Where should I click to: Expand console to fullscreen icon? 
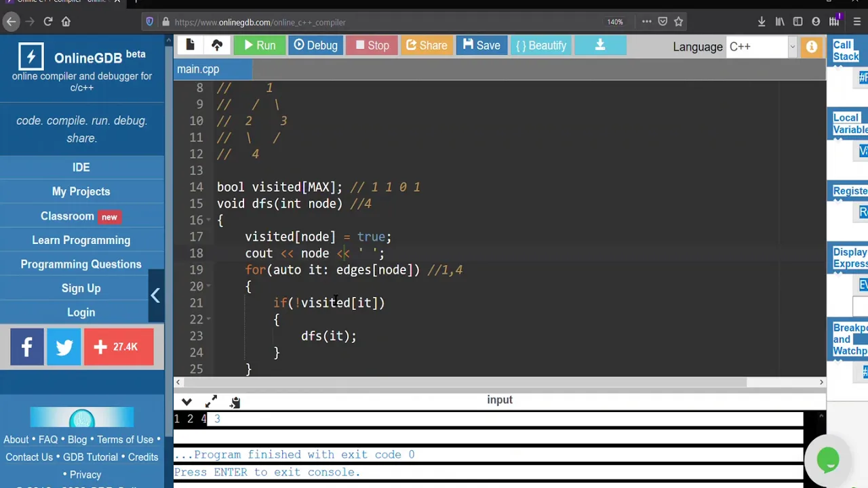[211, 402]
